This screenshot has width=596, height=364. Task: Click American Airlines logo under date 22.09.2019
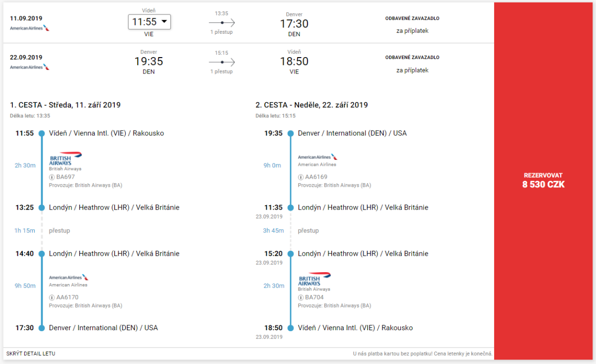[x=30, y=67]
